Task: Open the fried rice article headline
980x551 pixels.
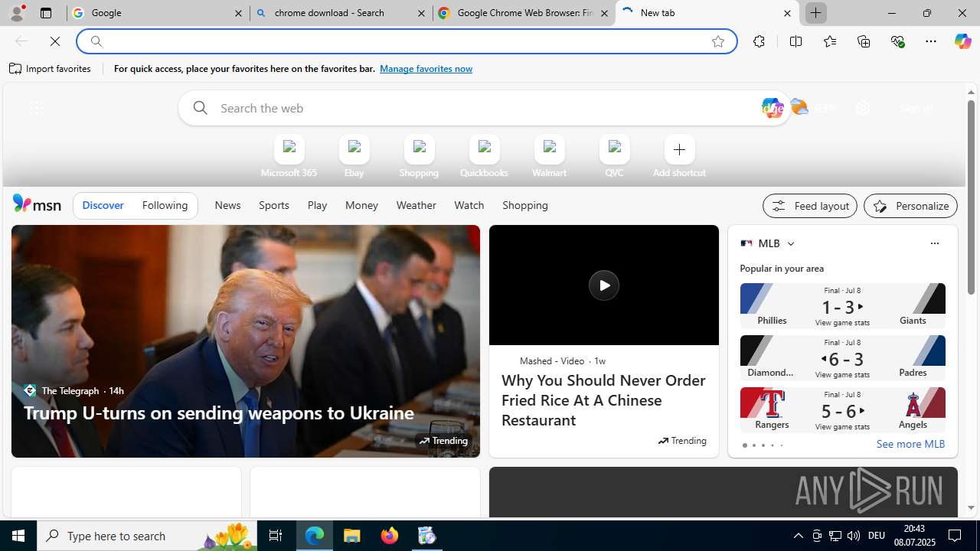Action: (603, 400)
